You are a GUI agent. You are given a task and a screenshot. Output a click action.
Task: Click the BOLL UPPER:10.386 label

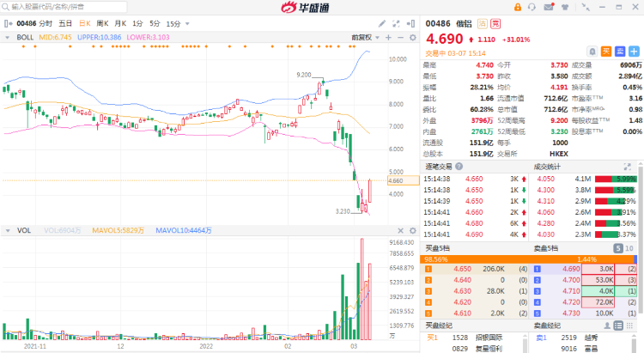(100, 38)
